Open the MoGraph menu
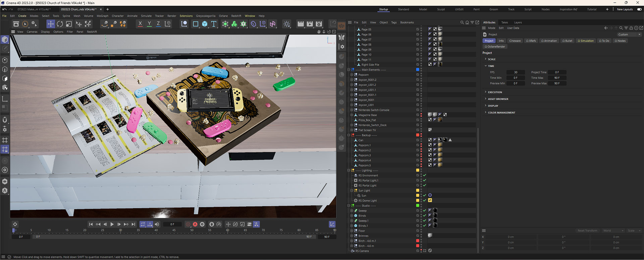The image size is (644, 260). coord(102,16)
